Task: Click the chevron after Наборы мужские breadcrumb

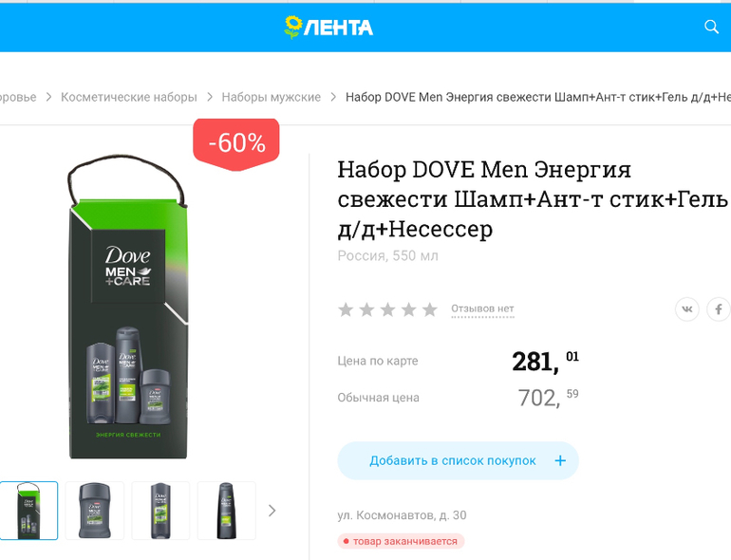Action: [x=333, y=97]
